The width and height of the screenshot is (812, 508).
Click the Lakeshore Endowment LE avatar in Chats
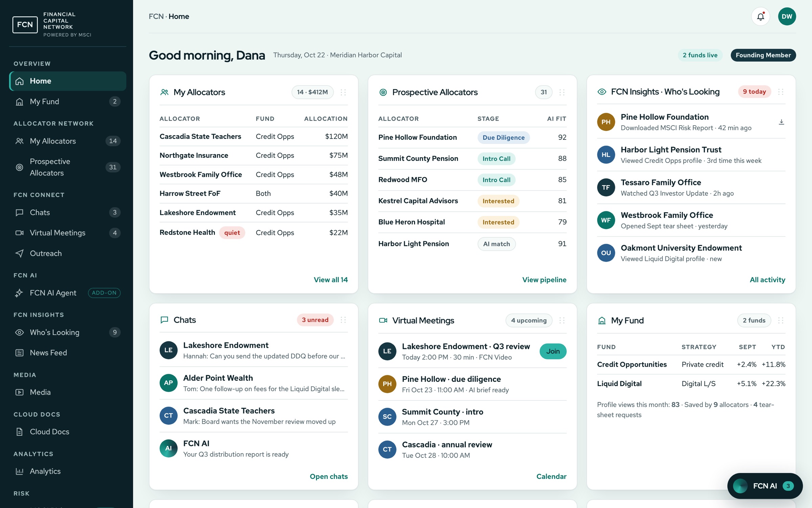click(168, 350)
